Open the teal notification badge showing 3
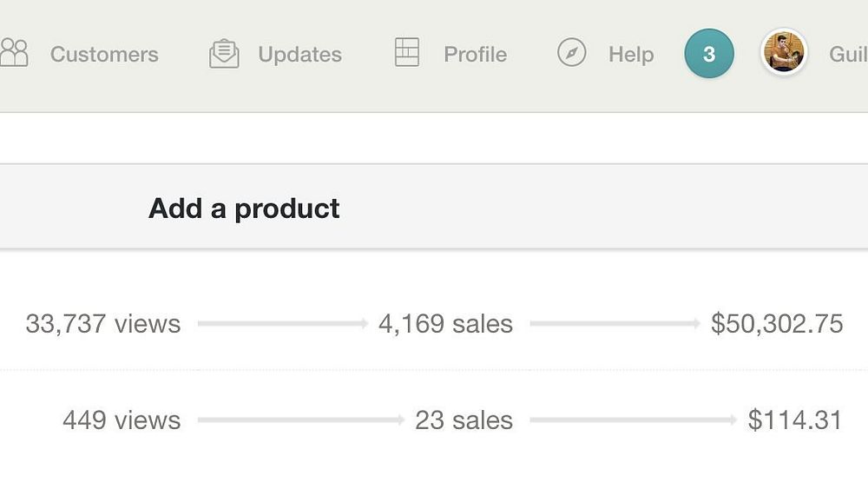The height and width of the screenshot is (489, 868). click(x=709, y=54)
